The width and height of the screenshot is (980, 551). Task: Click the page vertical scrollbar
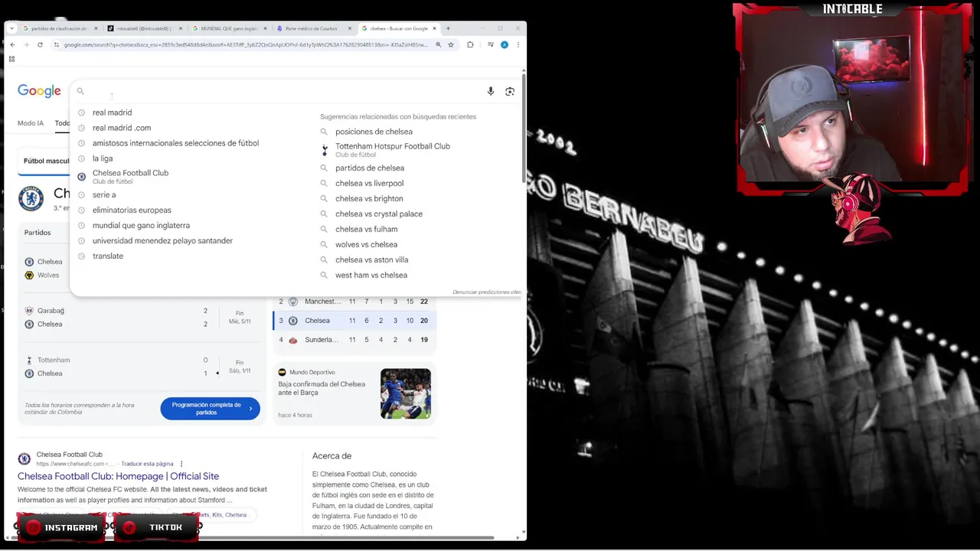tap(524, 130)
